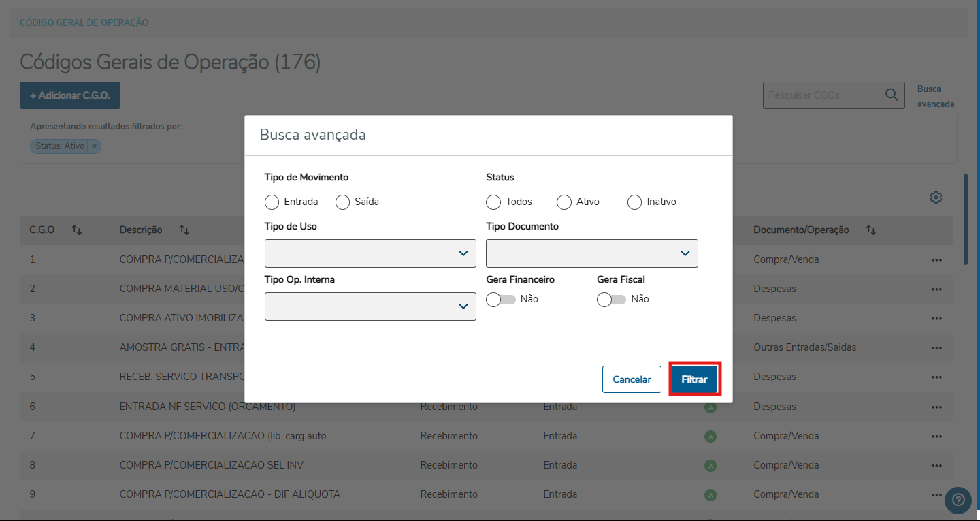Click the Código Geral de Operação breadcrumb
This screenshot has width=980, height=521.
[84, 23]
